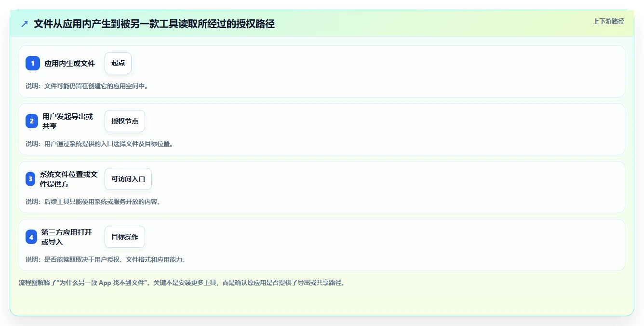This screenshot has width=644, height=326.
Task: Click the step number 4 badge
Action: click(x=31, y=237)
